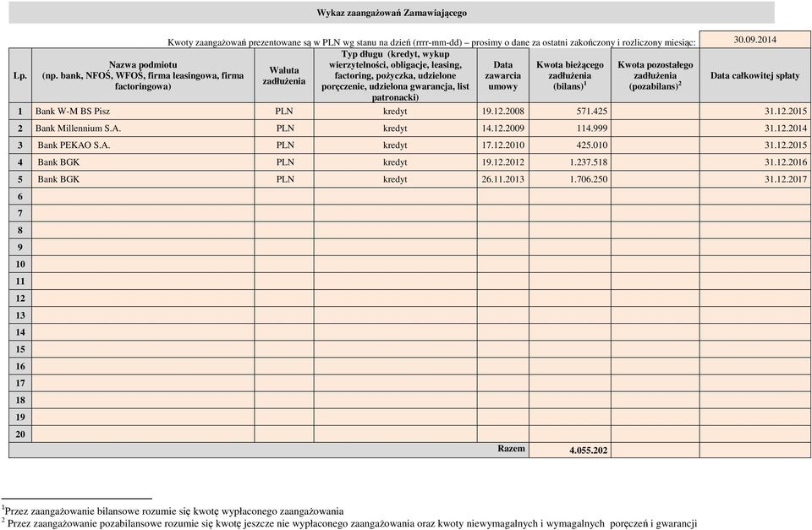Click the date cell 30.09.2014
812x530 pixels.
[x=755, y=40]
